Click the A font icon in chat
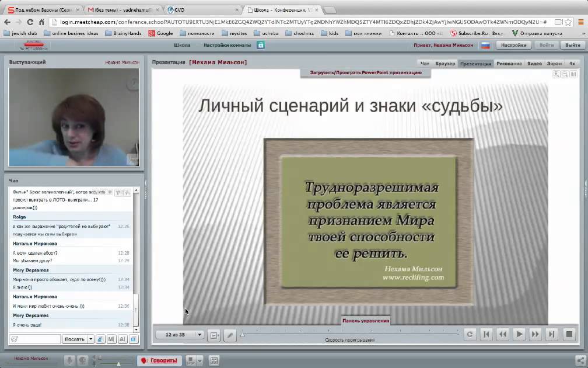 (123, 339)
